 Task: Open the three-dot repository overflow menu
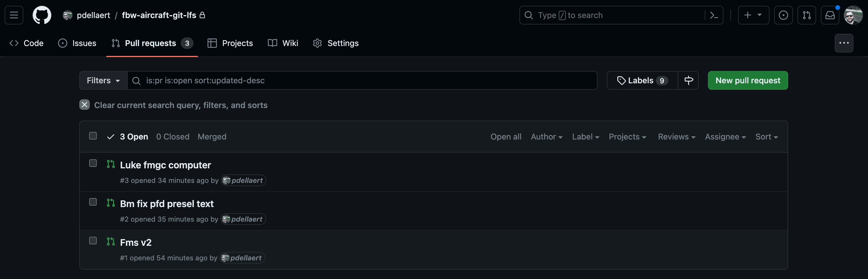point(844,43)
